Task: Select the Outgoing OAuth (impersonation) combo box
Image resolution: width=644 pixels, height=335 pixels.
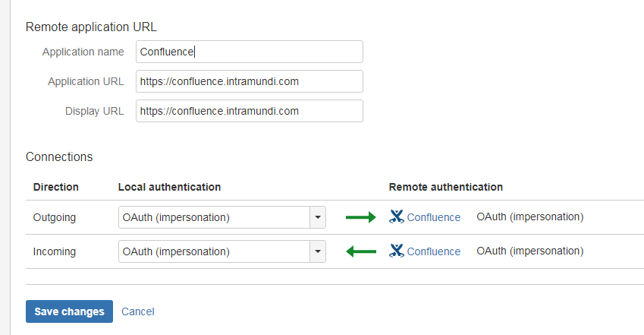Action: pyautogui.click(x=221, y=217)
